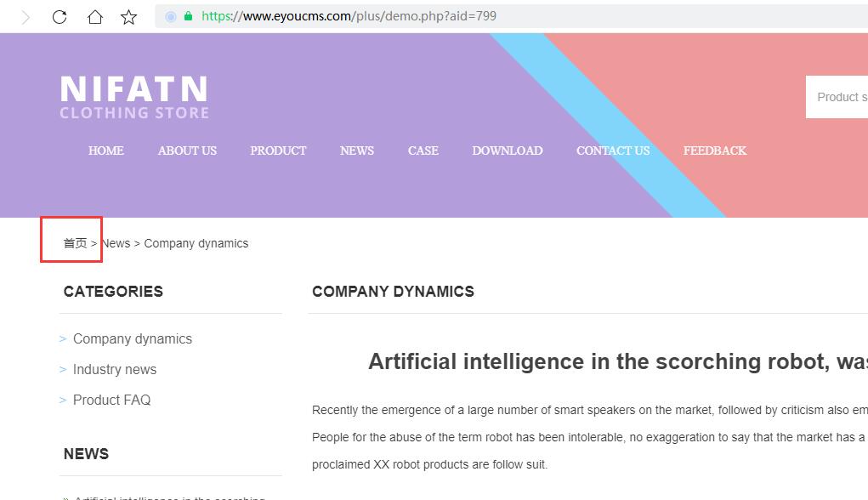Click the green padlock security icon
This screenshot has height=500, width=868.
[188, 16]
